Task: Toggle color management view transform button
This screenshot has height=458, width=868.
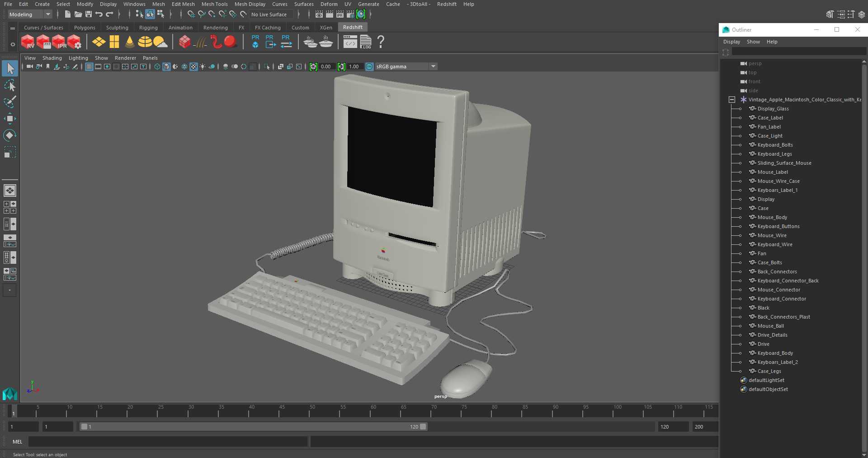Action: point(369,67)
